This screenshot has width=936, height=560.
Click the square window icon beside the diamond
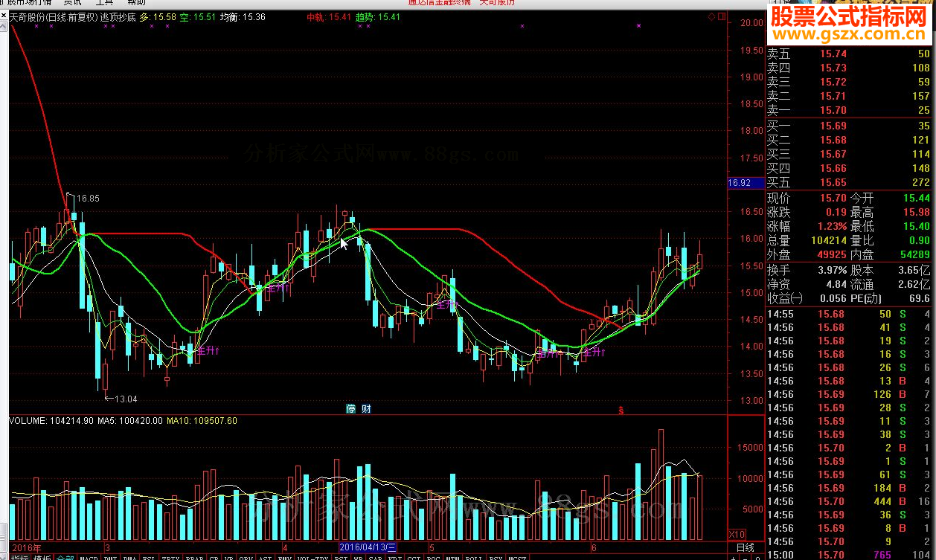point(720,16)
